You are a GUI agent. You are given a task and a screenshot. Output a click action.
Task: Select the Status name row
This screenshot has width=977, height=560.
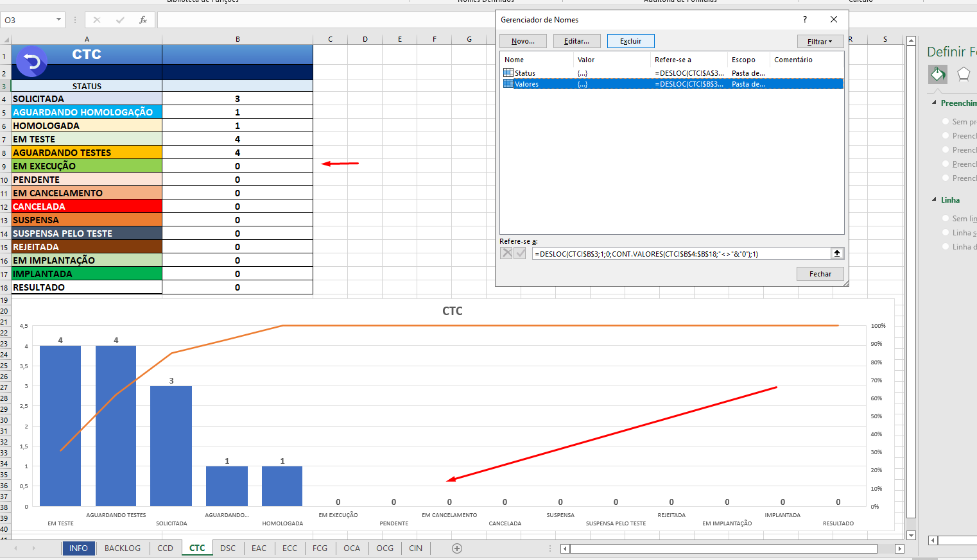672,72
